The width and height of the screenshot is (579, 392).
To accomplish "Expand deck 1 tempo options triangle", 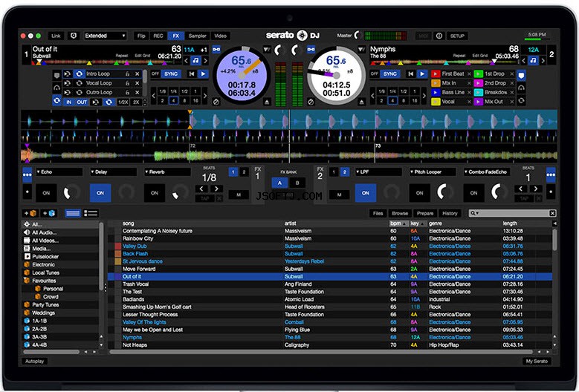I will tap(267, 49).
